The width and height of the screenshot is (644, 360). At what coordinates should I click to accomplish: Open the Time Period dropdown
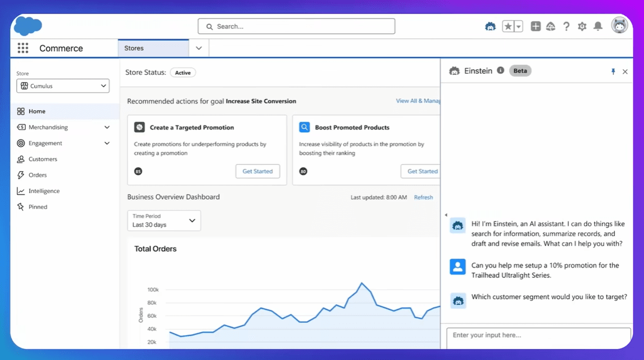point(164,220)
